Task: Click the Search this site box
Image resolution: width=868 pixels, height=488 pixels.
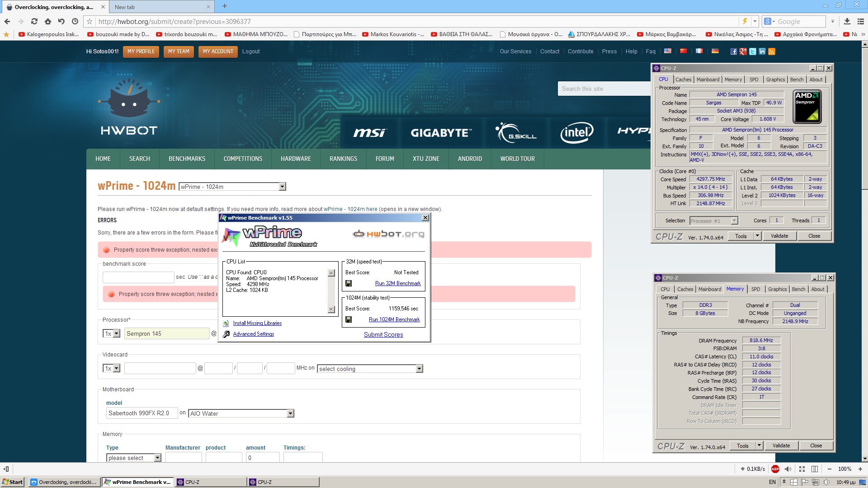Action: pos(604,89)
